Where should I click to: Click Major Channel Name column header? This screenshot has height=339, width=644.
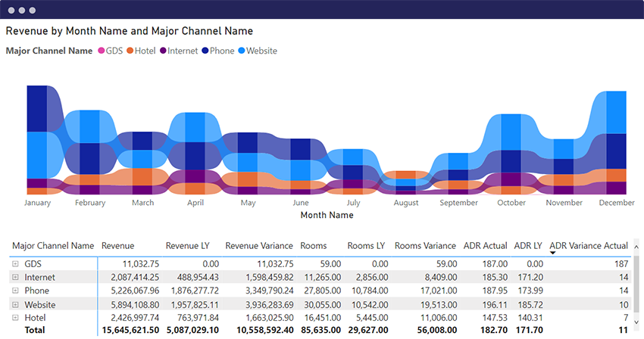tap(53, 246)
